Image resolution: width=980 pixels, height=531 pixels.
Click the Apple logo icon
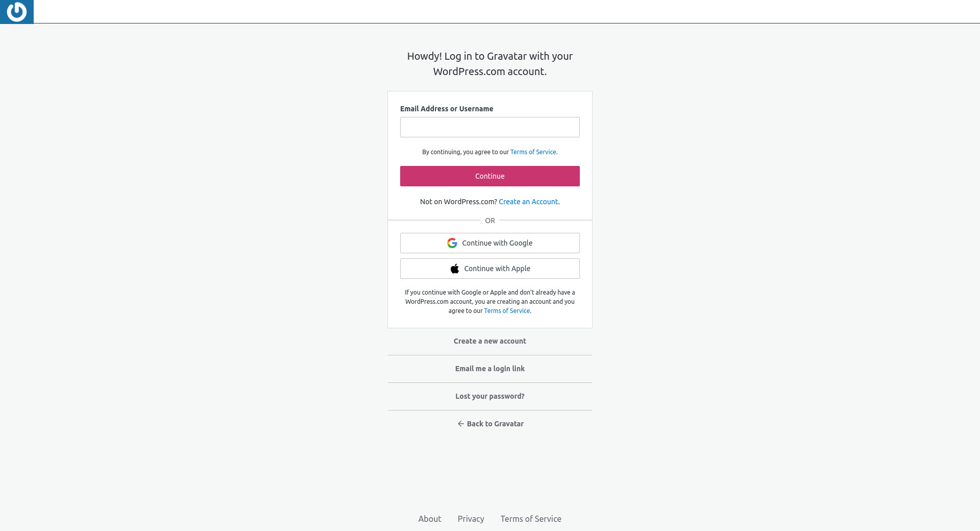pyautogui.click(x=455, y=269)
